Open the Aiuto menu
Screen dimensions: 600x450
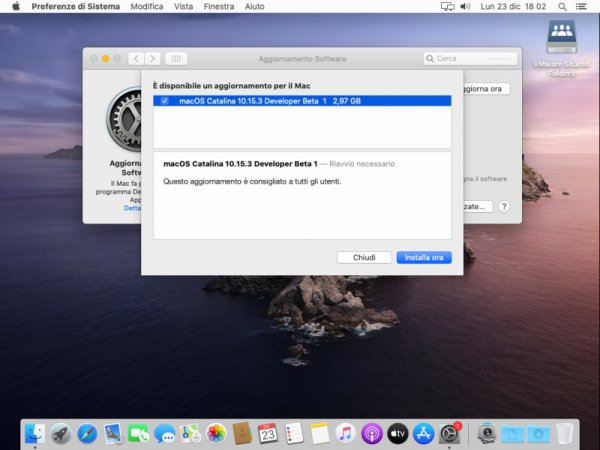click(x=254, y=7)
